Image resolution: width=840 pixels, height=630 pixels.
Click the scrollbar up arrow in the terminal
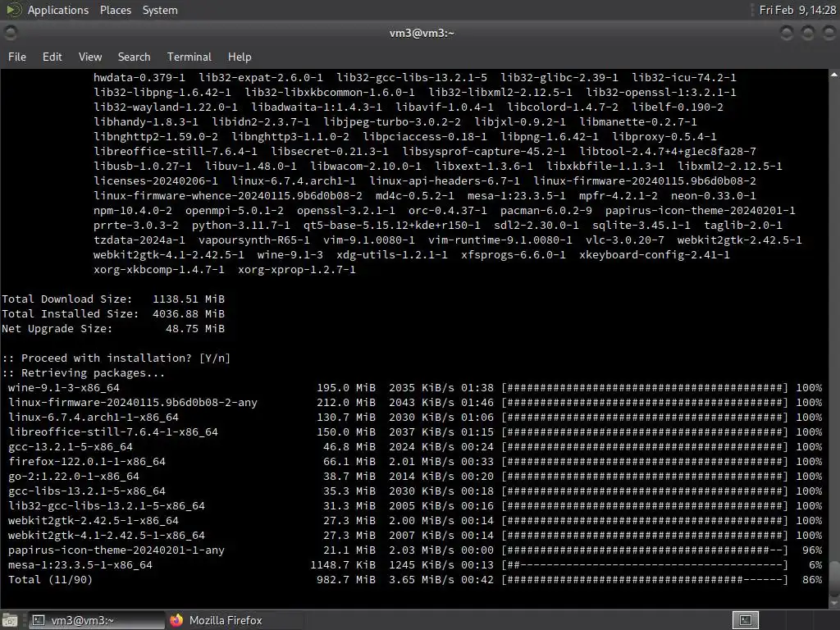point(834,75)
